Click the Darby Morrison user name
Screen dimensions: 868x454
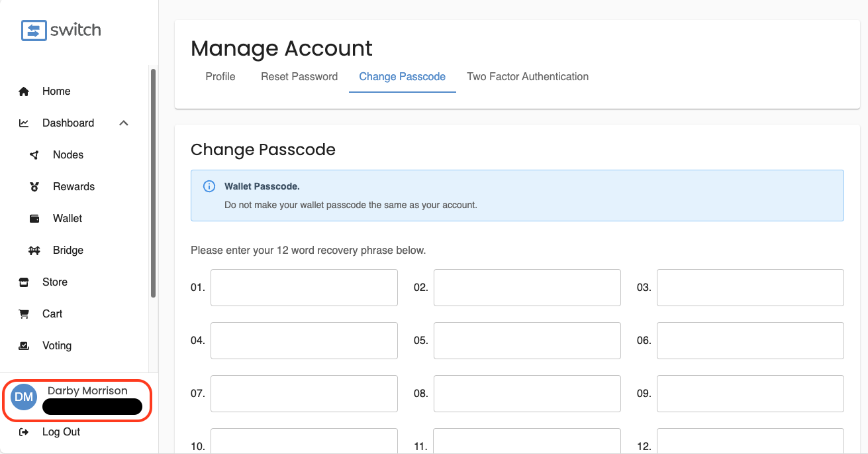pos(87,391)
